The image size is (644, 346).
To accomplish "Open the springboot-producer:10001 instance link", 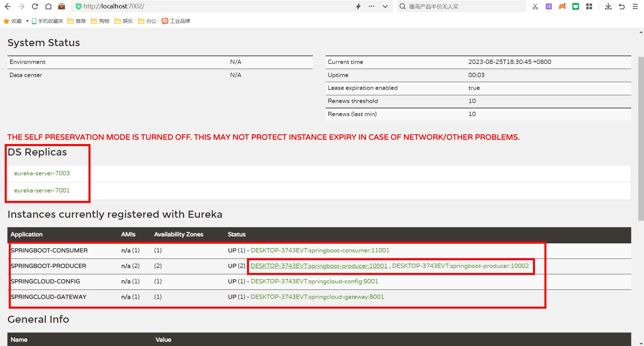I will 319,266.
